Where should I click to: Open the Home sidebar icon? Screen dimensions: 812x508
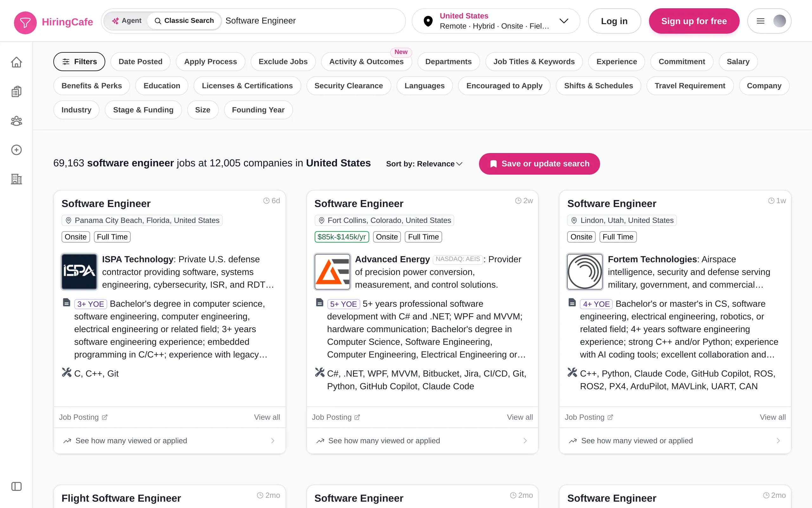point(16,62)
